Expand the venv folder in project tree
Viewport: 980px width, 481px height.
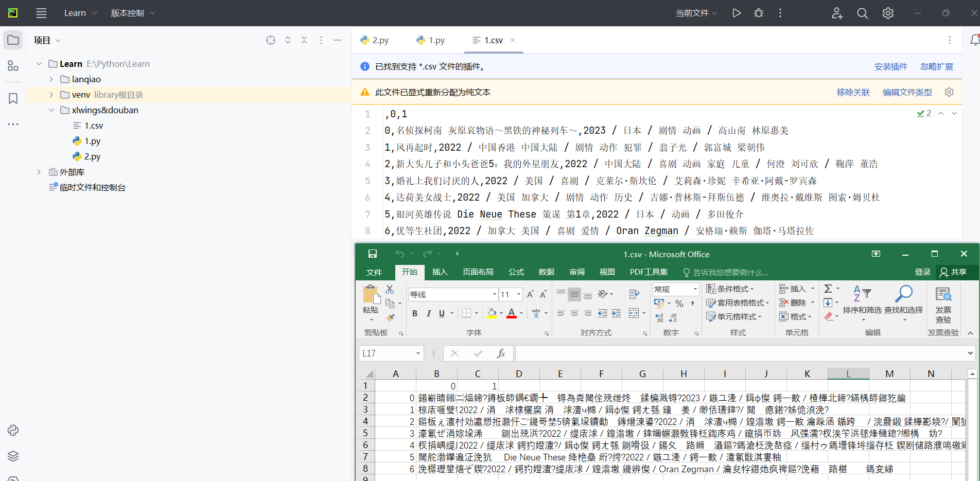[x=51, y=95]
